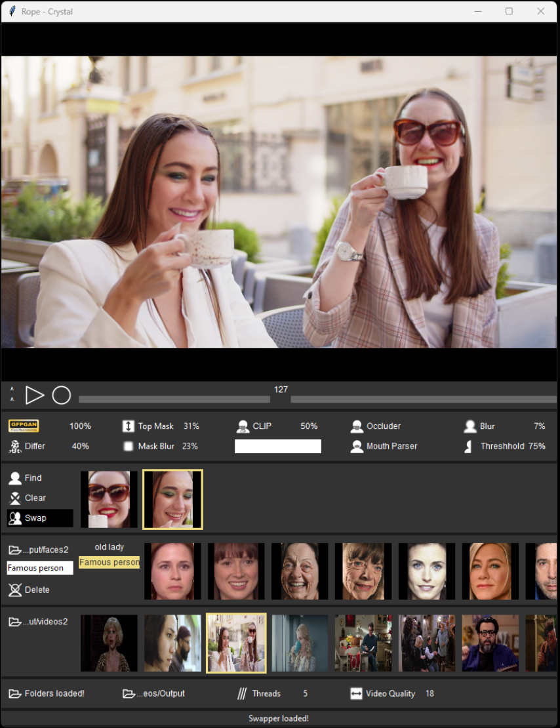Toggle the Occluder icon

[357, 426]
